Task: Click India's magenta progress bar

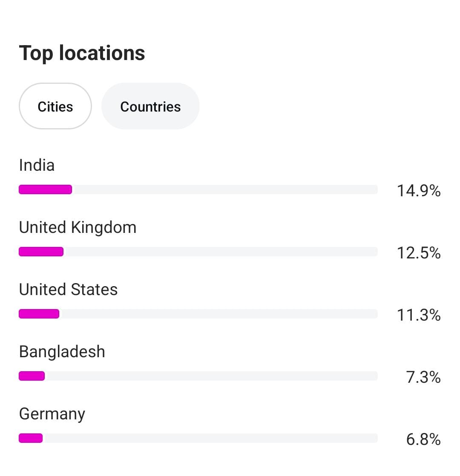Action: pos(45,189)
